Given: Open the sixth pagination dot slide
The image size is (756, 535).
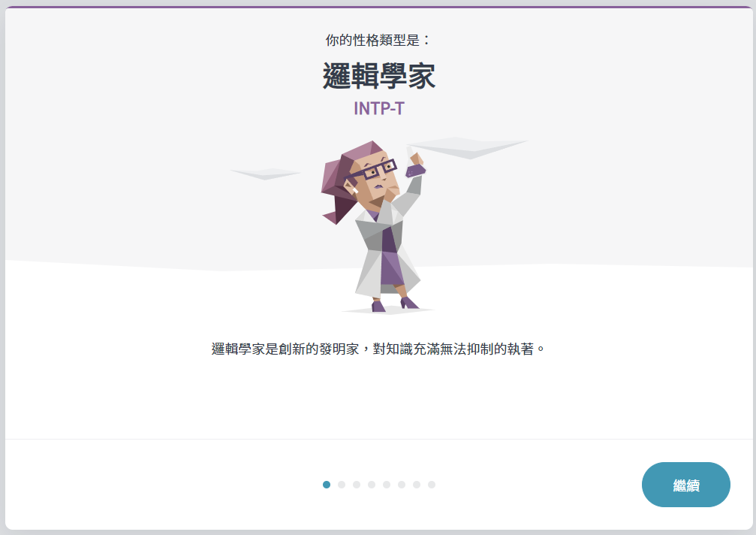Looking at the screenshot, I should tap(402, 485).
